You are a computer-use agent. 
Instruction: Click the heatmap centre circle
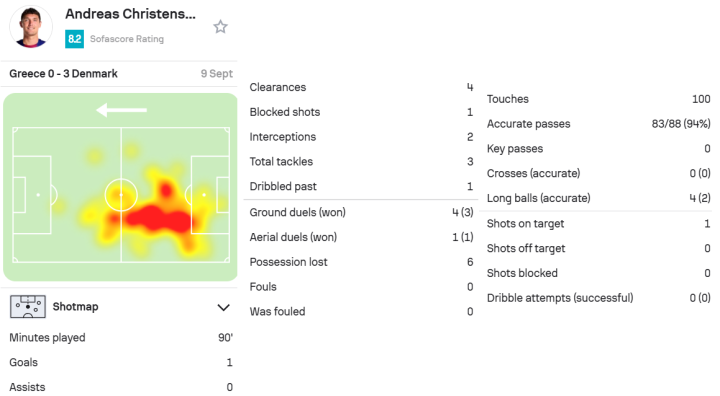click(121, 195)
